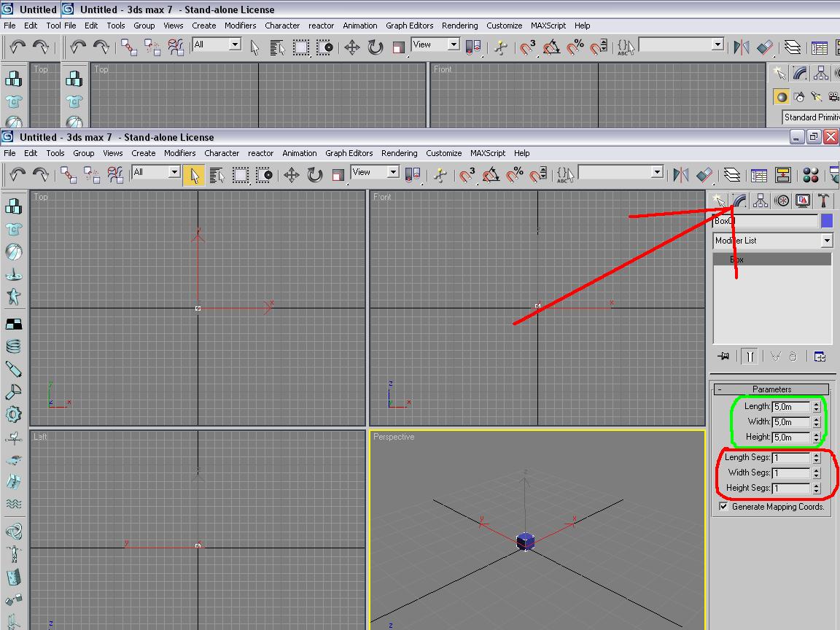The image size is (840, 630).
Task: Create a reactor Motor from the left toolbar
Action: pos(13,414)
